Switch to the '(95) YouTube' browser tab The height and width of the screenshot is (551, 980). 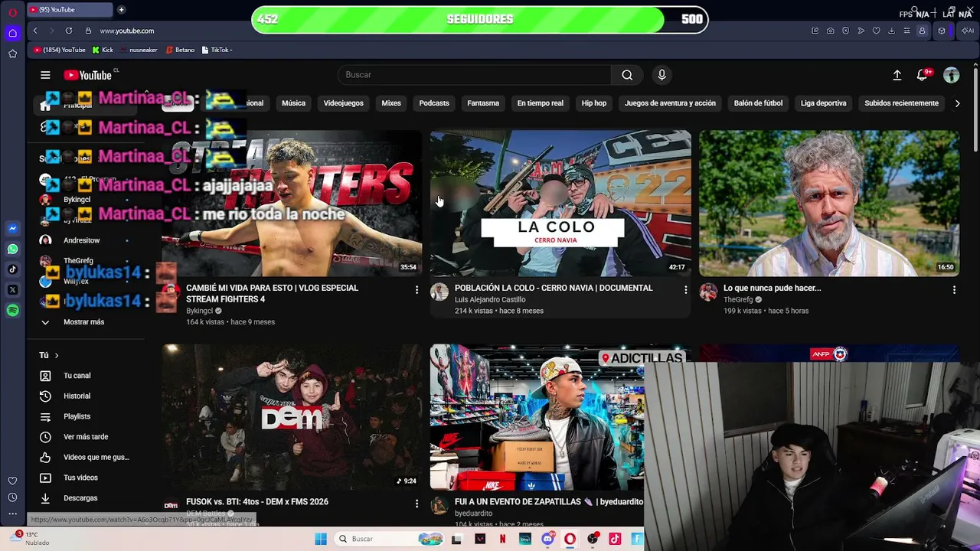point(69,10)
